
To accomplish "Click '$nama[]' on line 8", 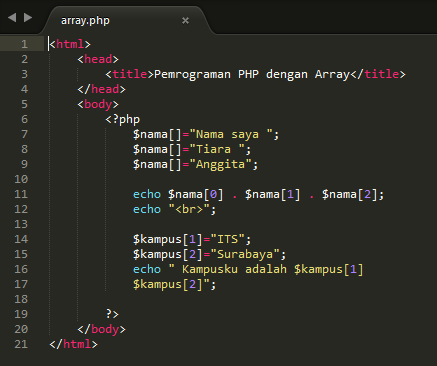I will 157,149.
